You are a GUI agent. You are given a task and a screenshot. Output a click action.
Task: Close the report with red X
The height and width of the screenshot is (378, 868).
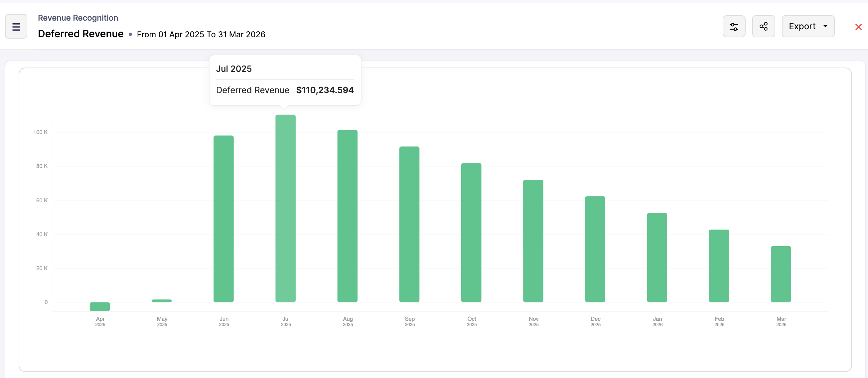click(x=858, y=27)
